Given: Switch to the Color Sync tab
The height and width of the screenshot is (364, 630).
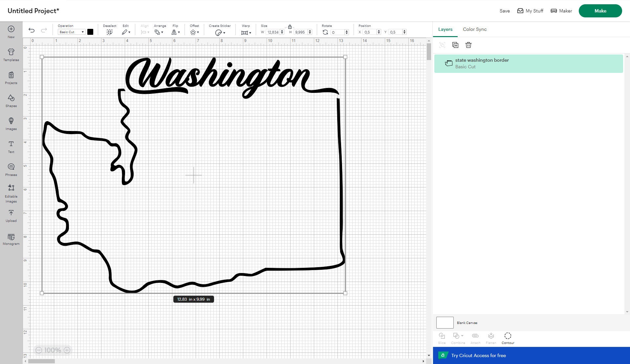Looking at the screenshot, I should tap(474, 29).
